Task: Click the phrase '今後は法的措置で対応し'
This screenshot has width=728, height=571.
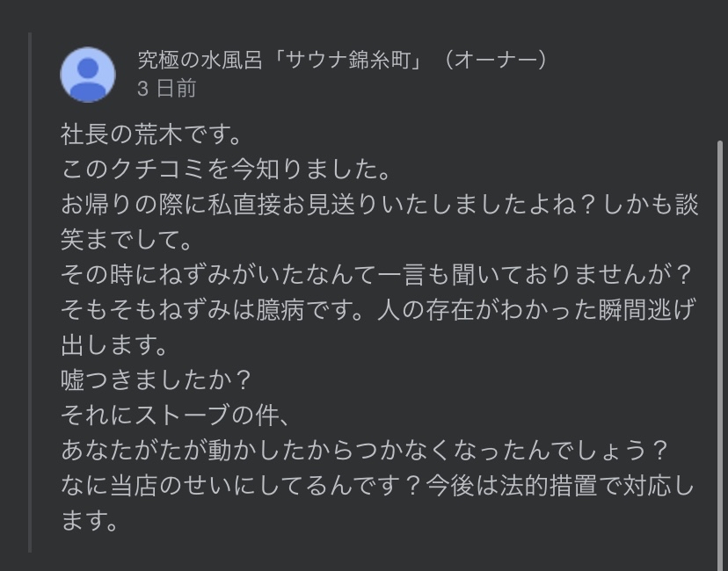Action: pos(559,486)
